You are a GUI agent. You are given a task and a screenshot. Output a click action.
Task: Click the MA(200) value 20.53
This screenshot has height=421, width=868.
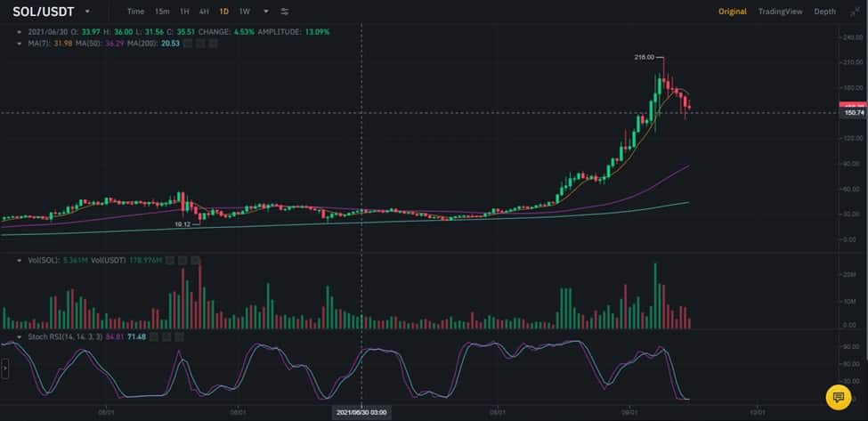click(171, 43)
